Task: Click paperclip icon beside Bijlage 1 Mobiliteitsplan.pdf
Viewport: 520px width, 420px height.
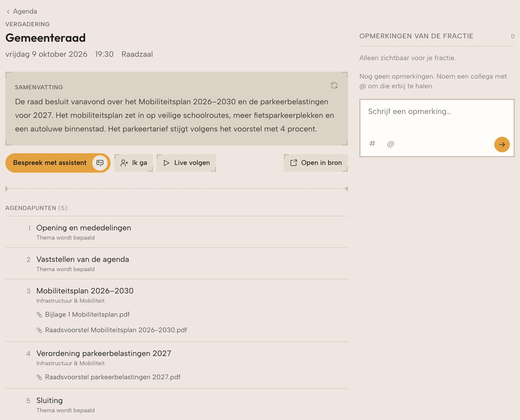Action: 39,315
